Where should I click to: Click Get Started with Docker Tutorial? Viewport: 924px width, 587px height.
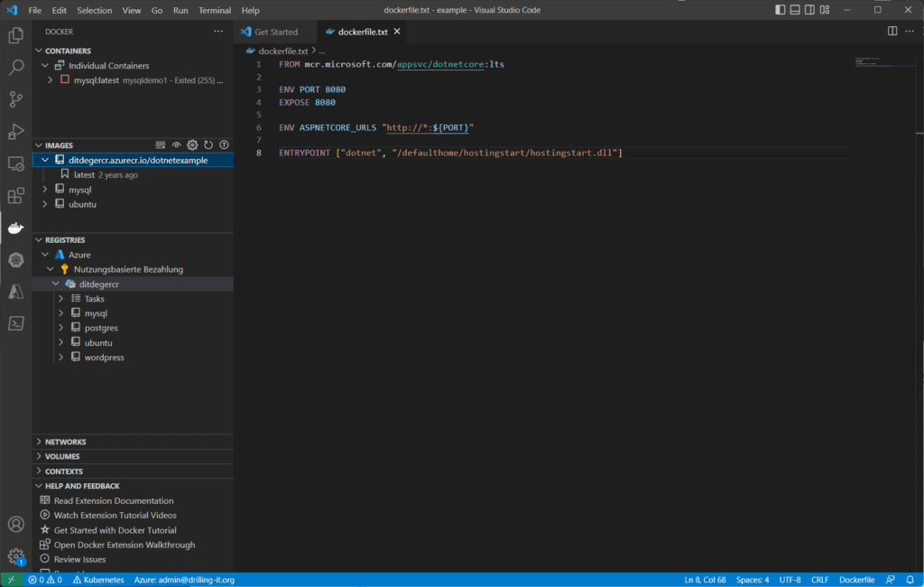pyautogui.click(x=115, y=530)
